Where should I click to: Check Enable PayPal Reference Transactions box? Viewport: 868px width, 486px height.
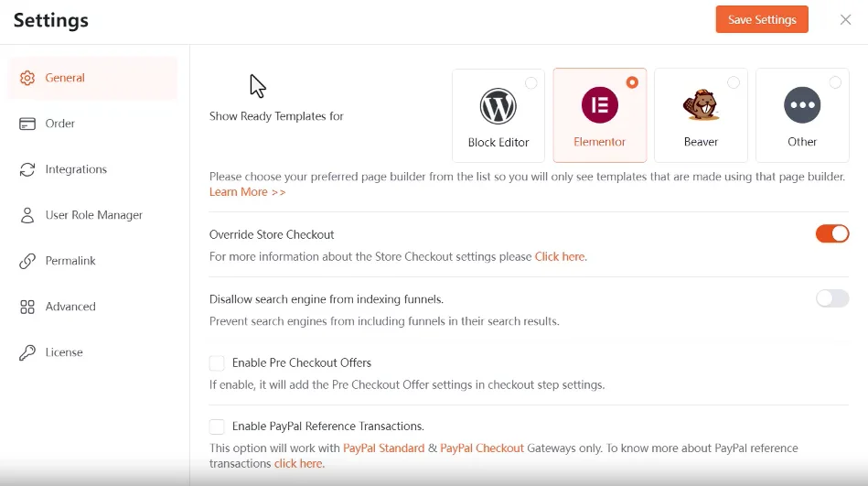[x=217, y=427]
